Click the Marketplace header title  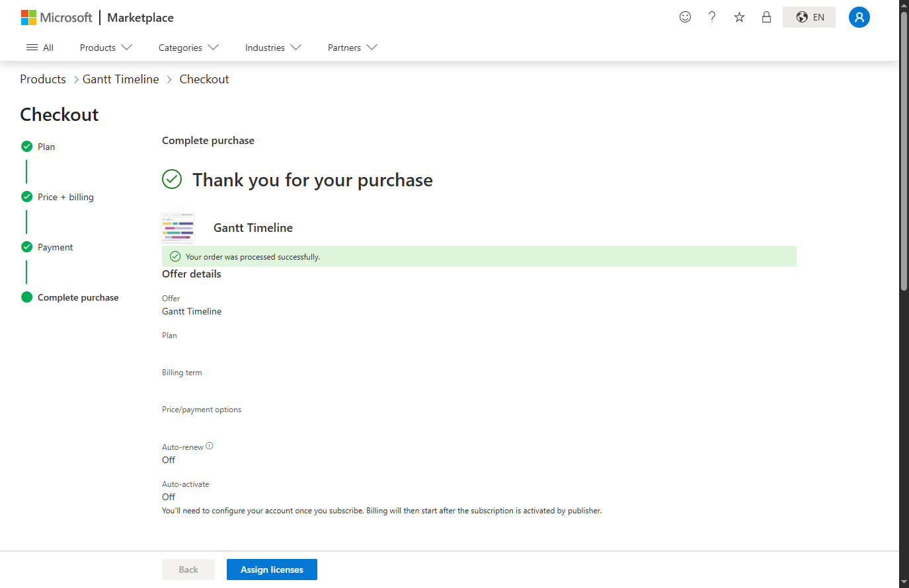(x=140, y=18)
